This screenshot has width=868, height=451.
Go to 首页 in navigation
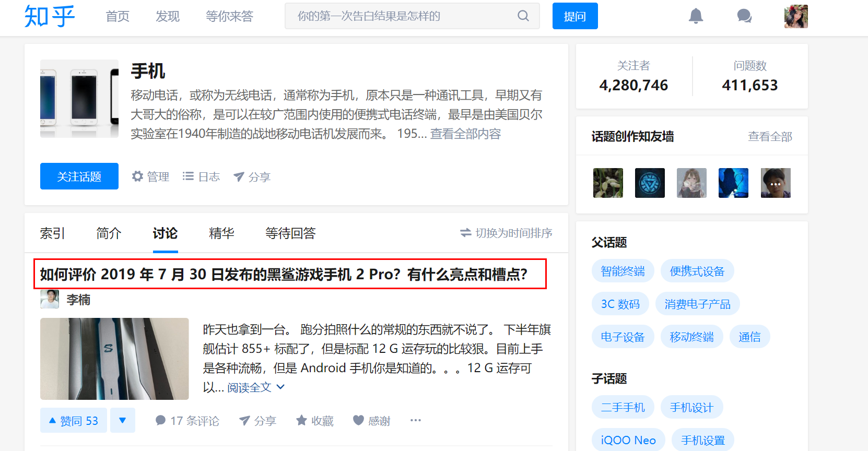pos(118,16)
